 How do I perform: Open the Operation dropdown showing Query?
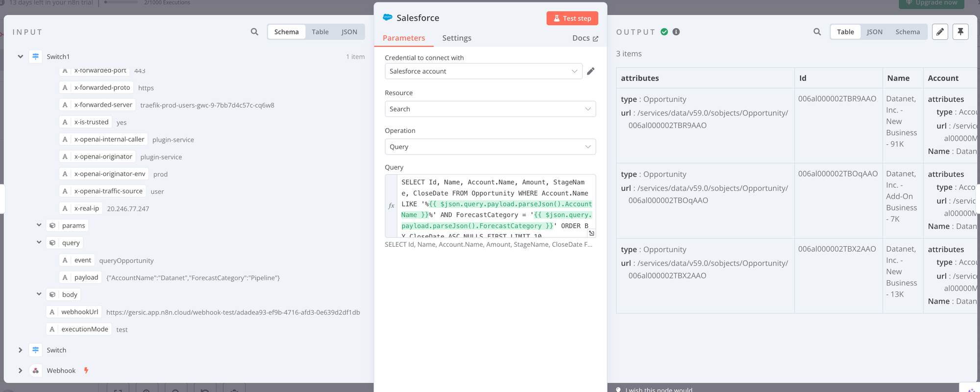click(490, 147)
